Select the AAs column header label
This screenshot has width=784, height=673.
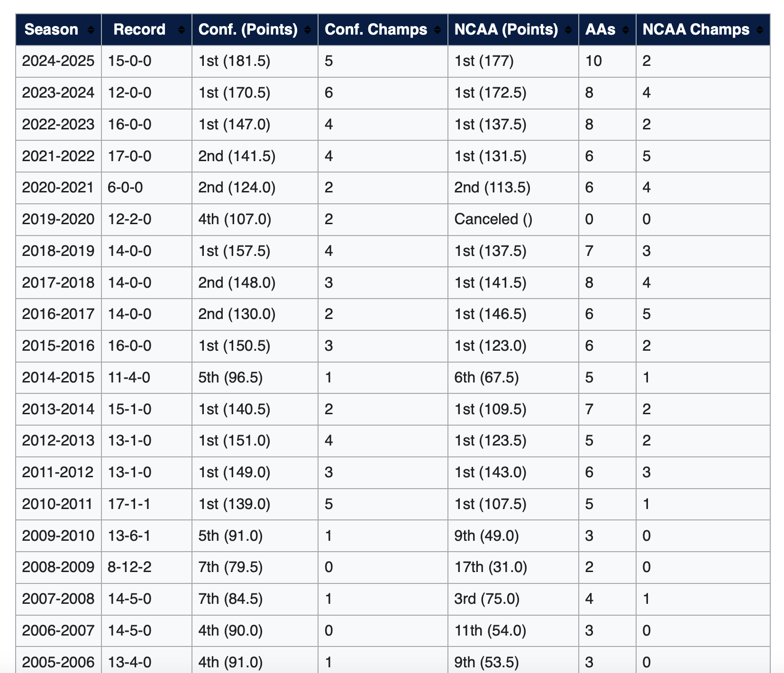point(600,29)
